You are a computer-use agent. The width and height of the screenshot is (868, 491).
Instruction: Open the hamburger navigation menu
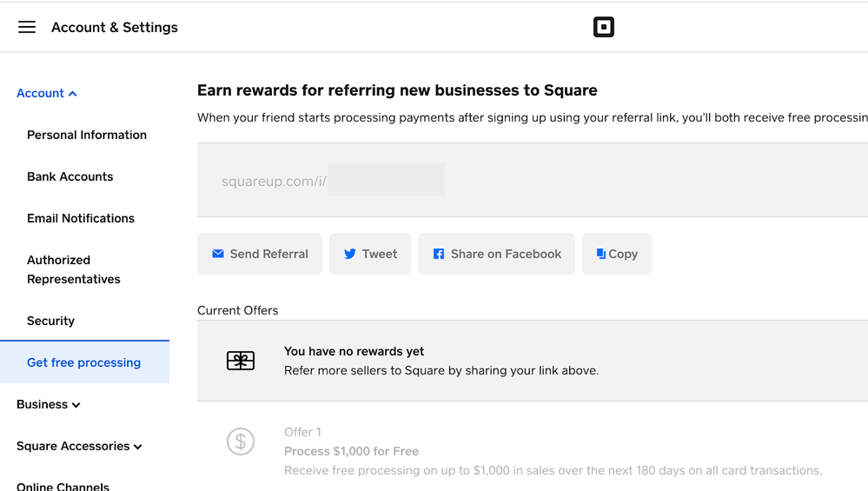click(27, 27)
